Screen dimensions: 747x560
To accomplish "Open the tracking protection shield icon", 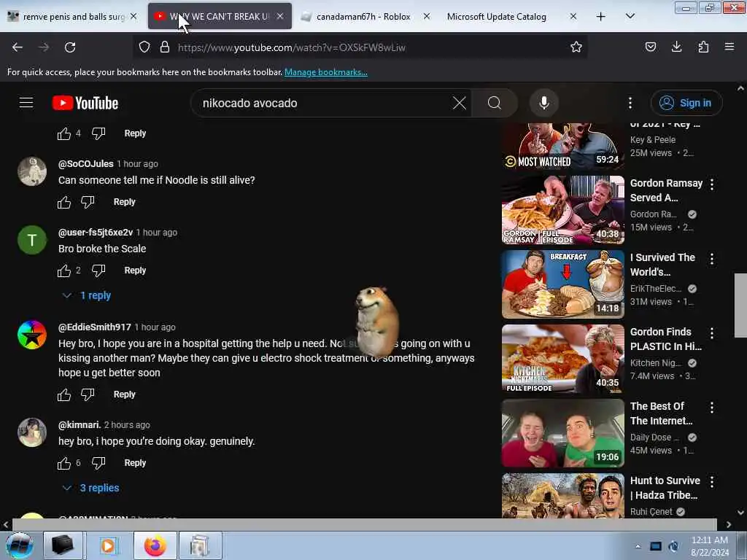I will tap(144, 47).
